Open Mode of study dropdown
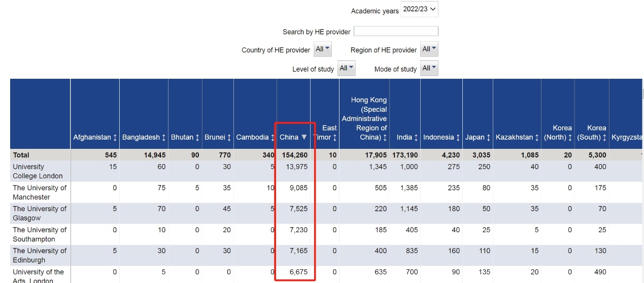Screen dimensions: 644x283 [x=429, y=68]
